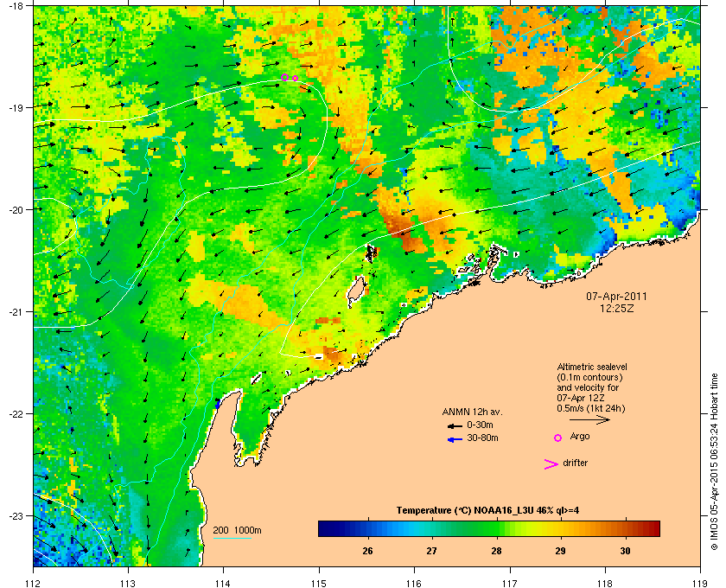This screenshot has height=588, width=726.
Task: Click the 'Altimetric sealevel' legend text
Action: pyautogui.click(x=592, y=367)
